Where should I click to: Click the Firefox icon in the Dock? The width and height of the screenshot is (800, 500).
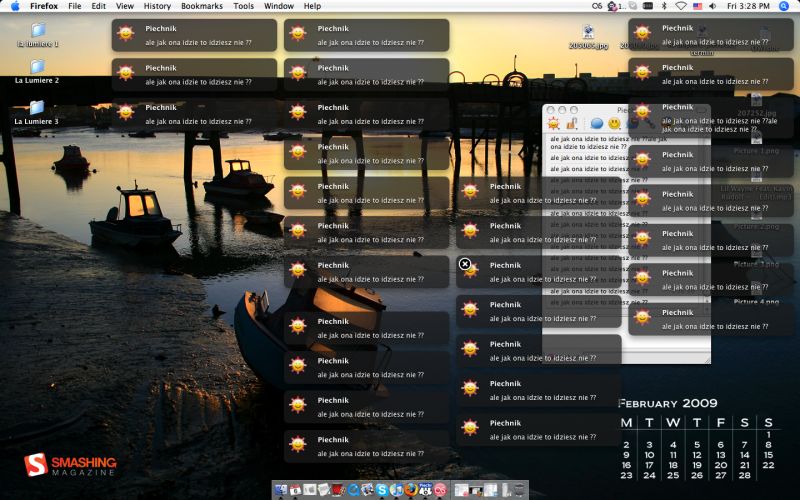[x=411, y=490]
